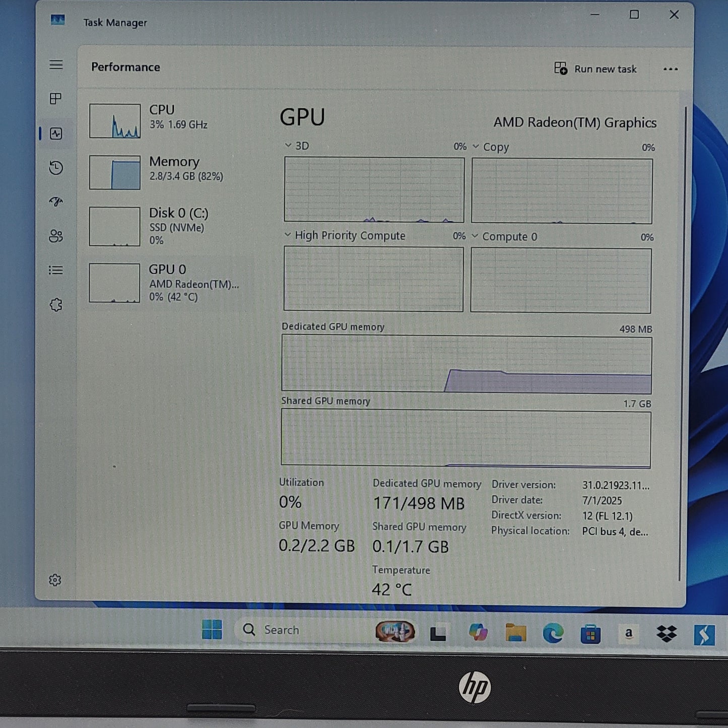Open the Processes page icon
Image resolution: width=728 pixels, height=728 pixels.
point(56,99)
